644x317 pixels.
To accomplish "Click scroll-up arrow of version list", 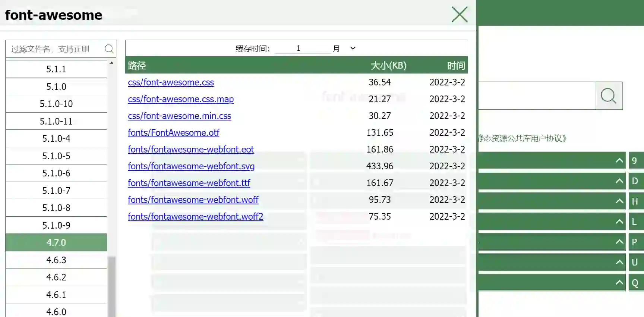I will 111,63.
